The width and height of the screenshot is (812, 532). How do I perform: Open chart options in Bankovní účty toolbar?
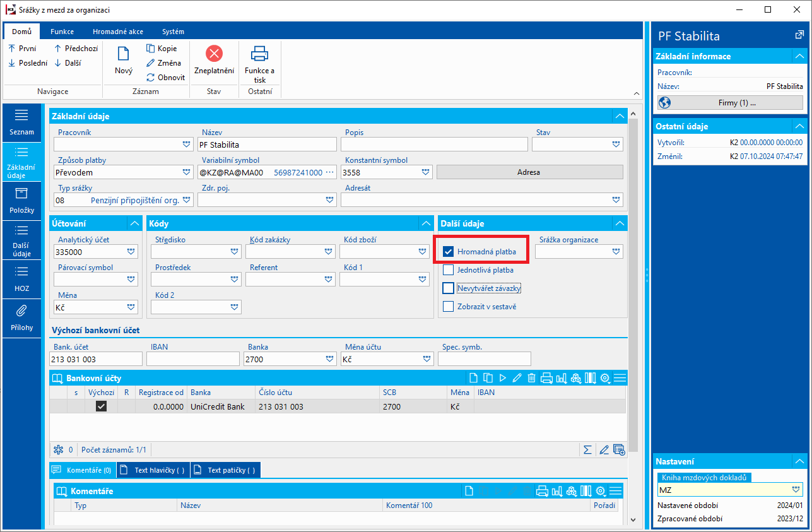[x=561, y=378]
